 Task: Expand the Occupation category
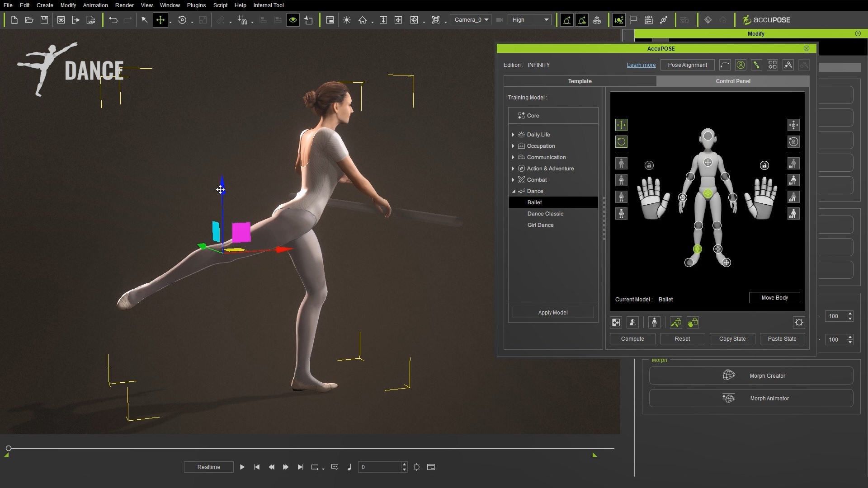pos(513,146)
